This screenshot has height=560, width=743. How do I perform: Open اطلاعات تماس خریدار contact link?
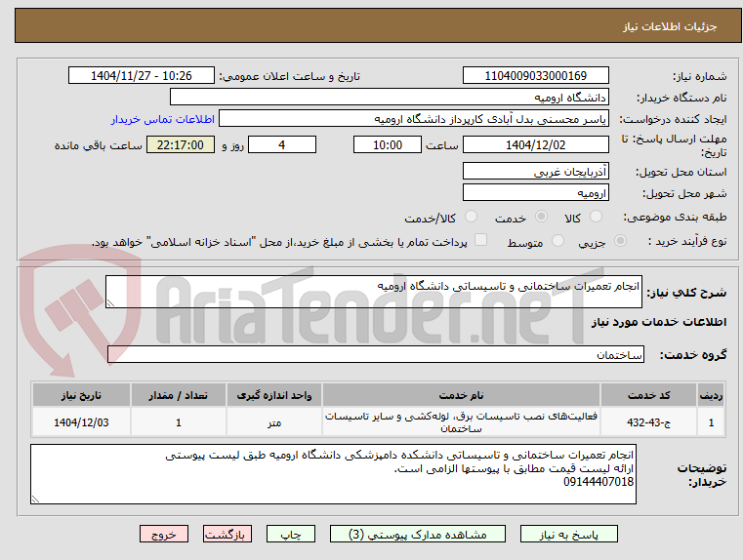[x=162, y=119]
